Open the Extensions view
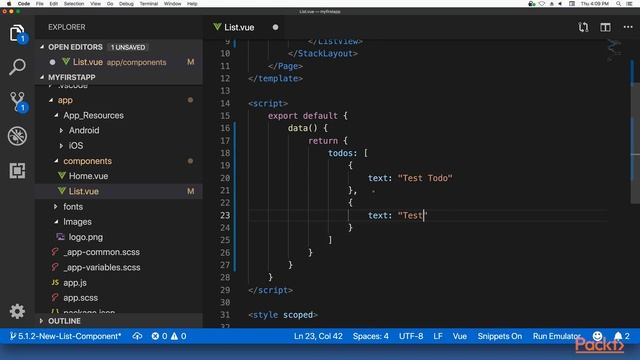Viewport: 640px width, 360px height. click(17, 171)
